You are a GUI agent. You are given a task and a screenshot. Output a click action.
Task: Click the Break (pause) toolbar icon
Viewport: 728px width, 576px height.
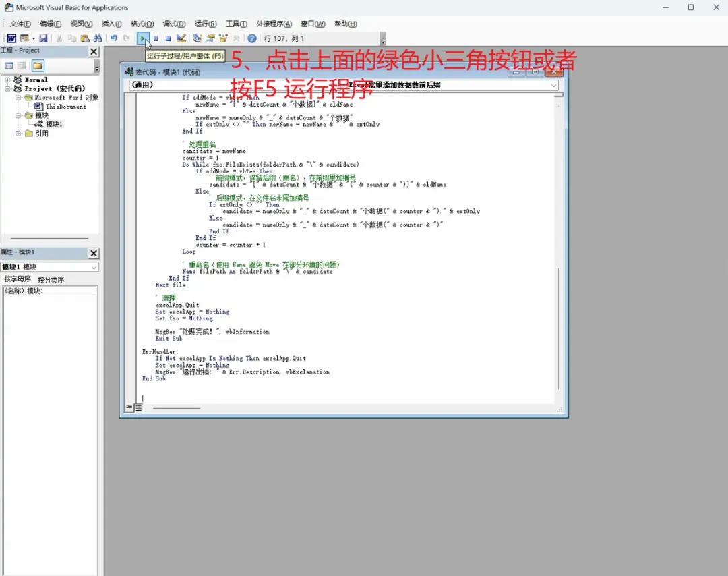(156, 38)
